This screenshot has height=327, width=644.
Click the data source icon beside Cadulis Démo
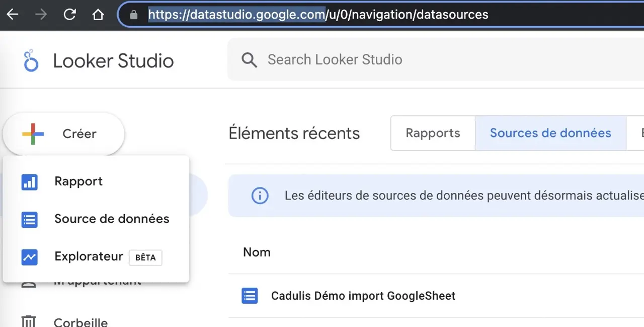[250, 296]
